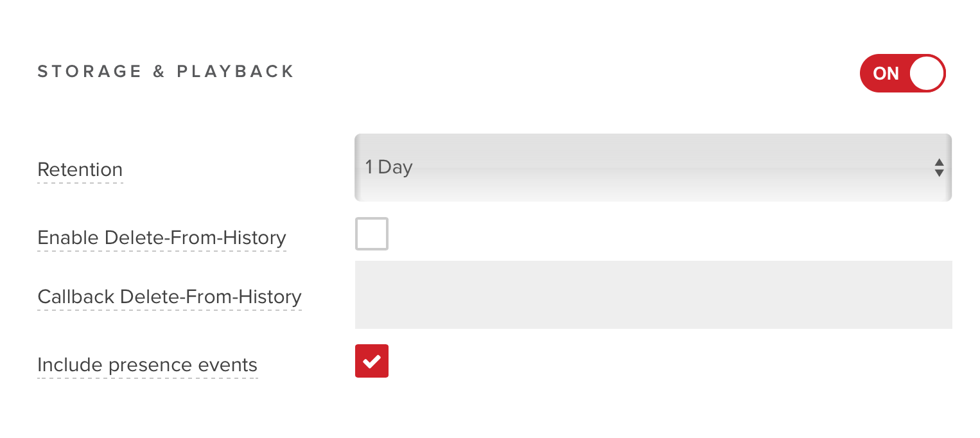The image size is (980, 438).
Task: Click the "ON" text inside the red switch
Action: click(x=886, y=74)
